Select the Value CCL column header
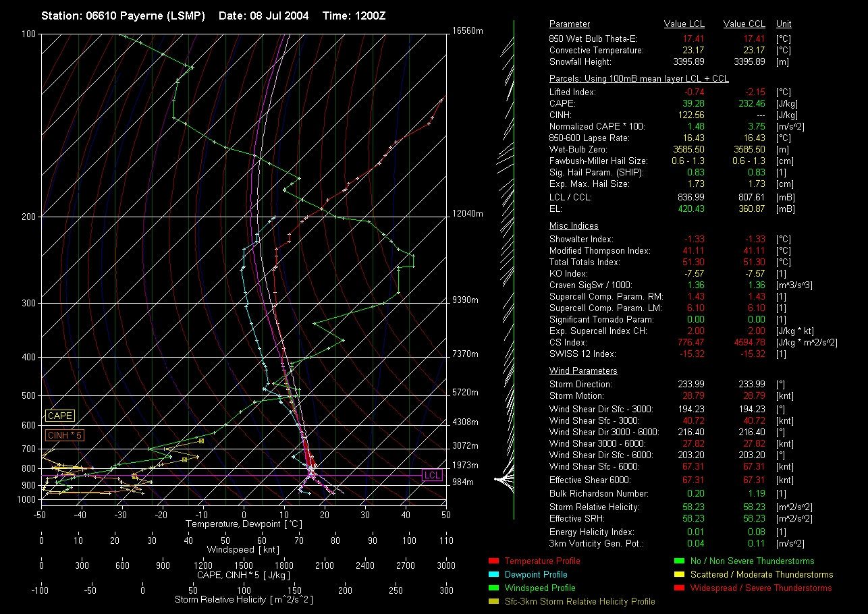Viewport: 868px width, 614px height. pyautogui.click(x=744, y=24)
